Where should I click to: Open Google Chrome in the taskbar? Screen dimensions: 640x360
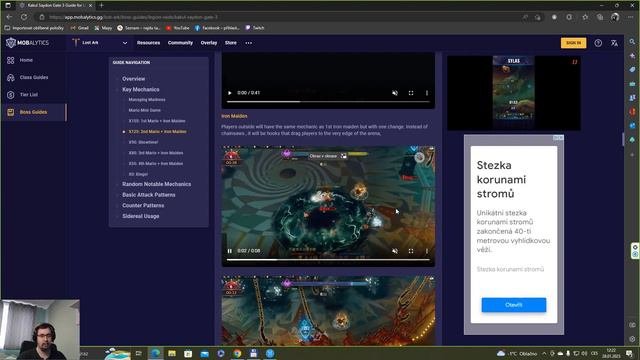pyautogui.click(x=237, y=353)
